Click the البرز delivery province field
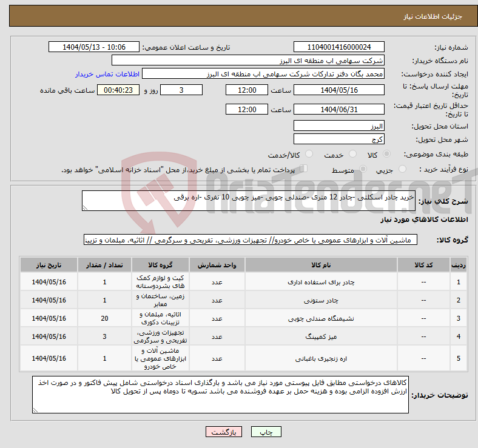The width and height of the screenshot is (478, 448). pos(339,125)
